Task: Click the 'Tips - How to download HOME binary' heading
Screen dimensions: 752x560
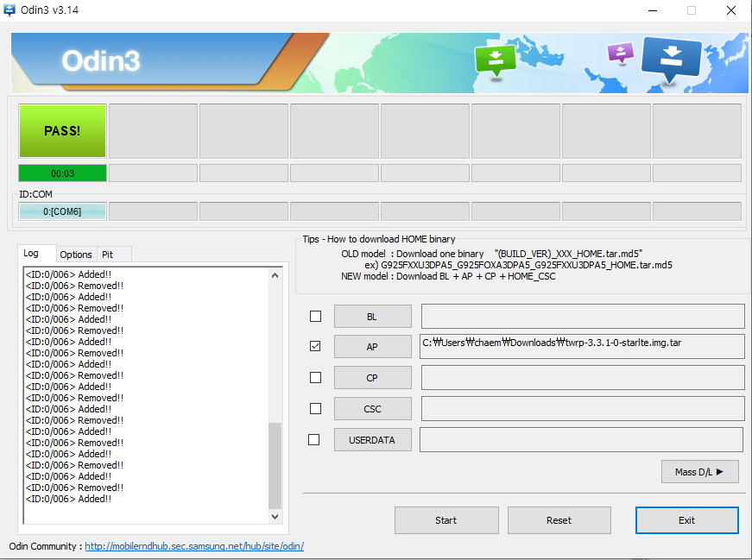Action: coord(379,239)
